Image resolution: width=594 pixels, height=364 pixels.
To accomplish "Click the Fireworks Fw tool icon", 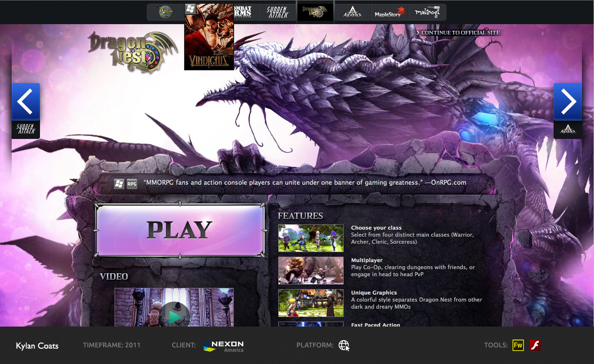I will coord(518,345).
